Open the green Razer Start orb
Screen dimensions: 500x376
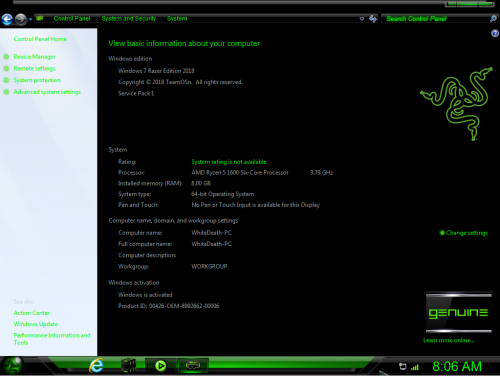12,366
